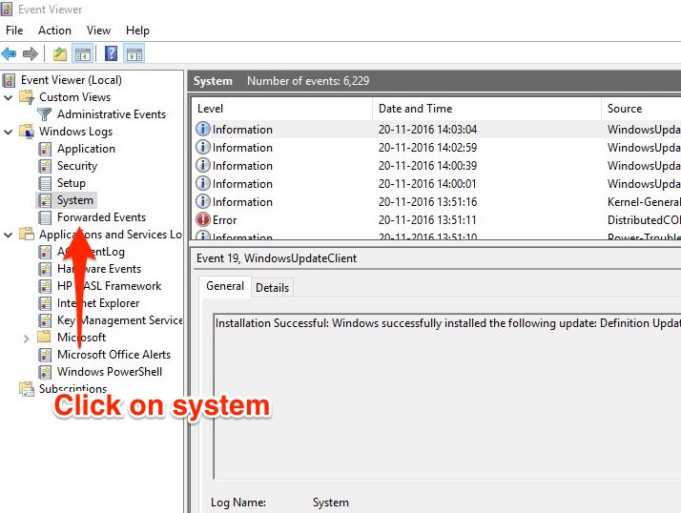Select the Setup log

tap(71, 183)
